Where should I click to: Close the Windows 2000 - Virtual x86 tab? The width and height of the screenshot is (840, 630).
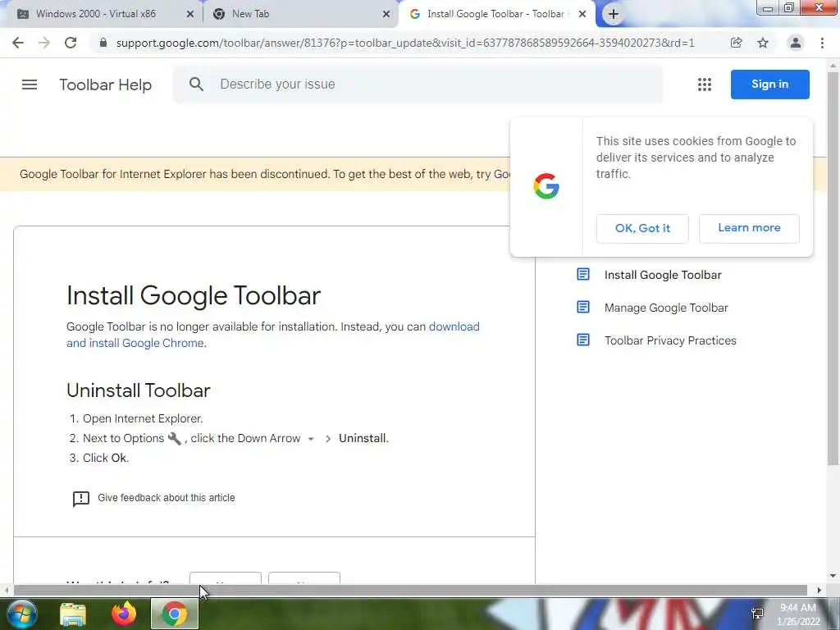(x=190, y=14)
